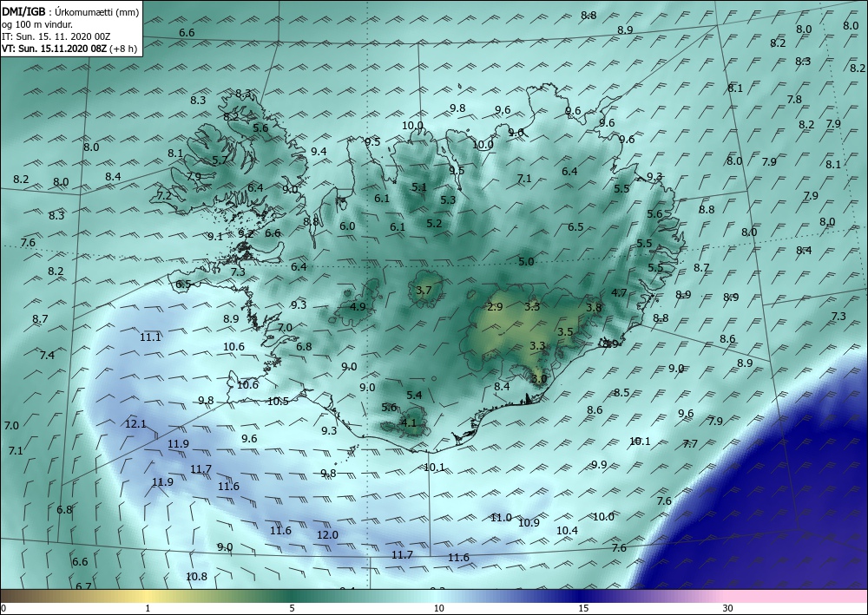Click the 7.2 value at the Westfjords tip

click(x=164, y=195)
